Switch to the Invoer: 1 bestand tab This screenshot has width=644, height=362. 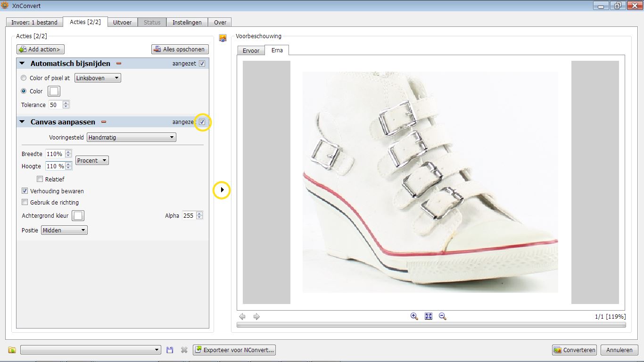coord(34,23)
